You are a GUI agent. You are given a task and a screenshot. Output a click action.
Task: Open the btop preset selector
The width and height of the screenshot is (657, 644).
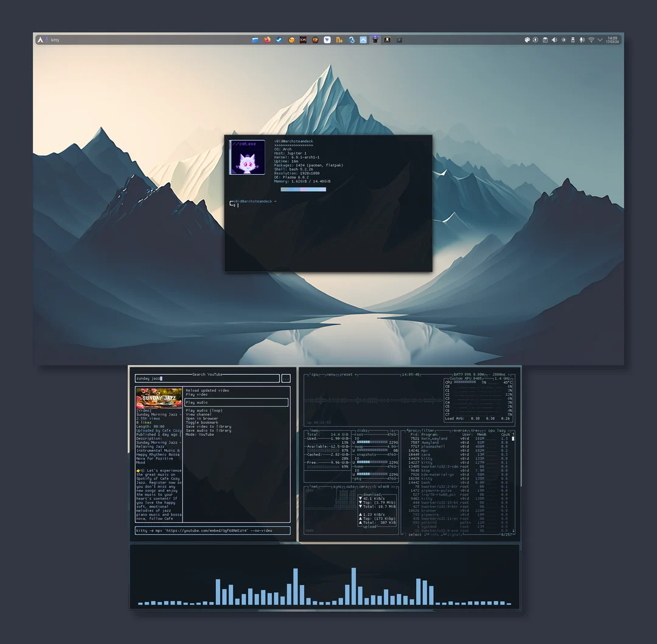coord(346,374)
